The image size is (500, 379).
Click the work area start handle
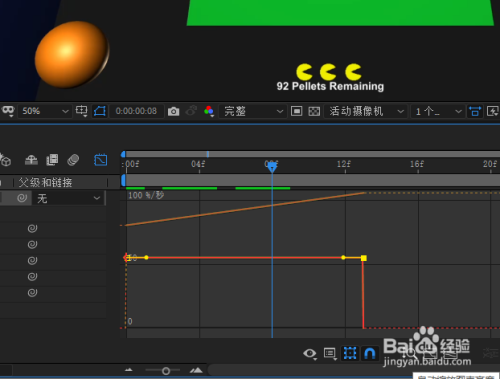pyautogui.click(x=123, y=180)
